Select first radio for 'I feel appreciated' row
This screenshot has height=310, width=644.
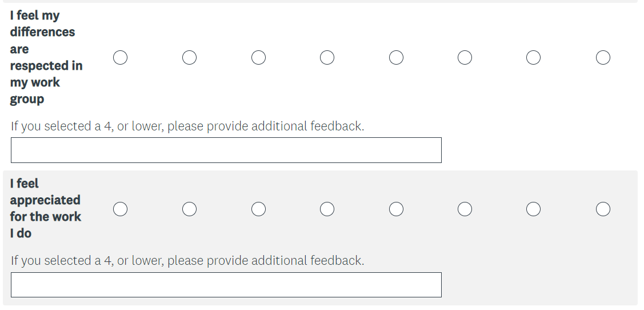120,209
